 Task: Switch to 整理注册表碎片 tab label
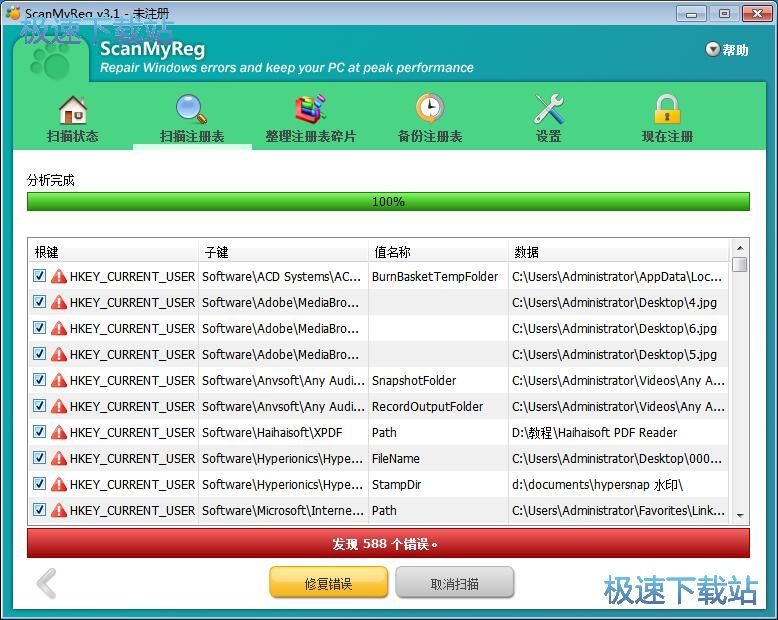(311, 136)
